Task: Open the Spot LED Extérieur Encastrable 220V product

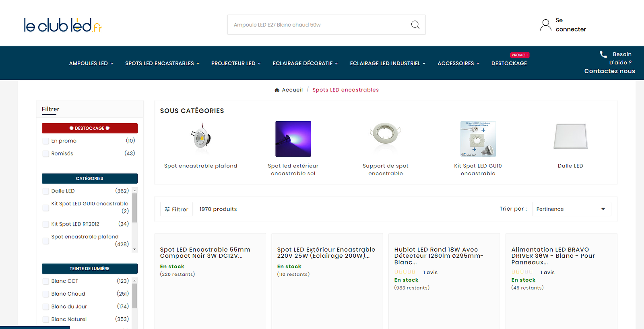Action: (x=326, y=253)
